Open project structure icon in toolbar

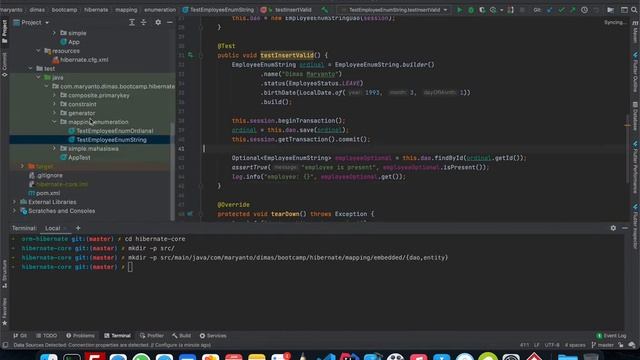[x=610, y=10]
